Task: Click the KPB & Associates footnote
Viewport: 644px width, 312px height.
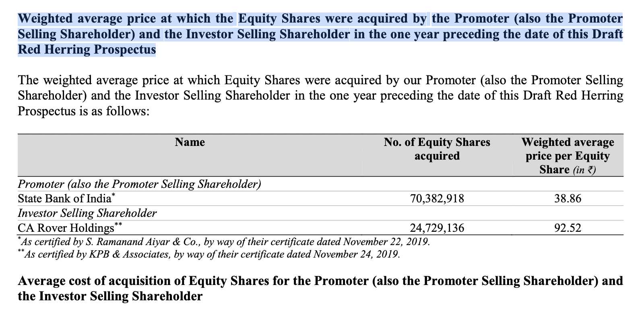Action: coord(209,254)
